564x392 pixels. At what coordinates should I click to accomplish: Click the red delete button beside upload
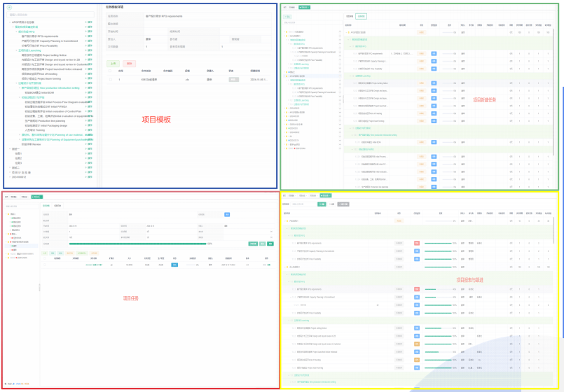click(129, 63)
